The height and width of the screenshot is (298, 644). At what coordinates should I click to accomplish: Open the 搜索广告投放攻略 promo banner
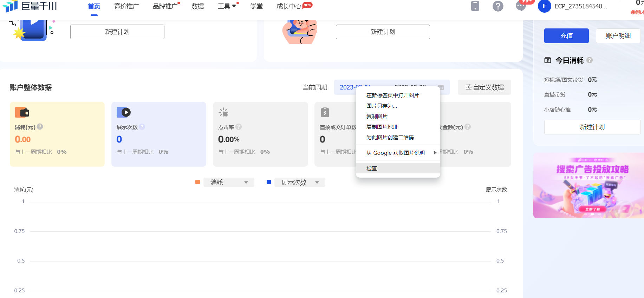pos(588,185)
